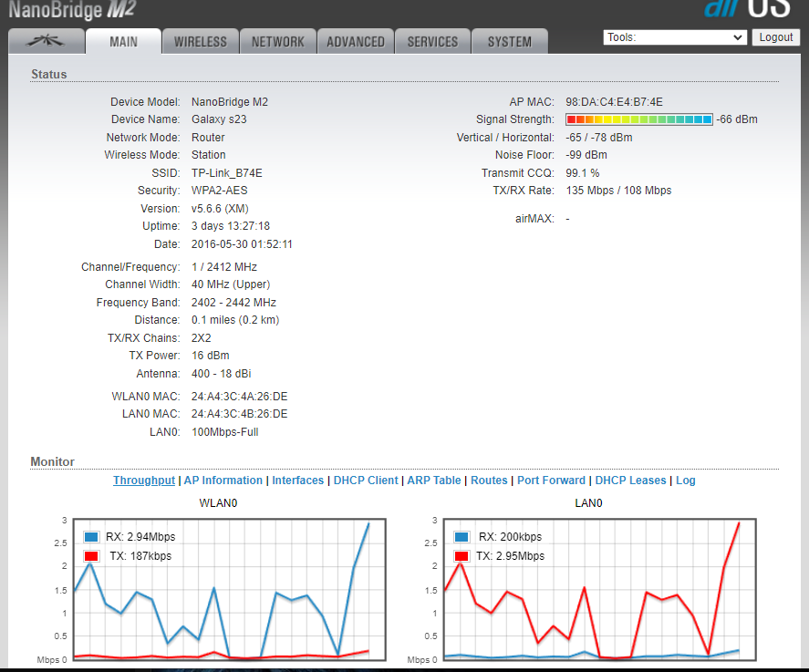Click the TX Power value 16 dBm

pos(211,356)
